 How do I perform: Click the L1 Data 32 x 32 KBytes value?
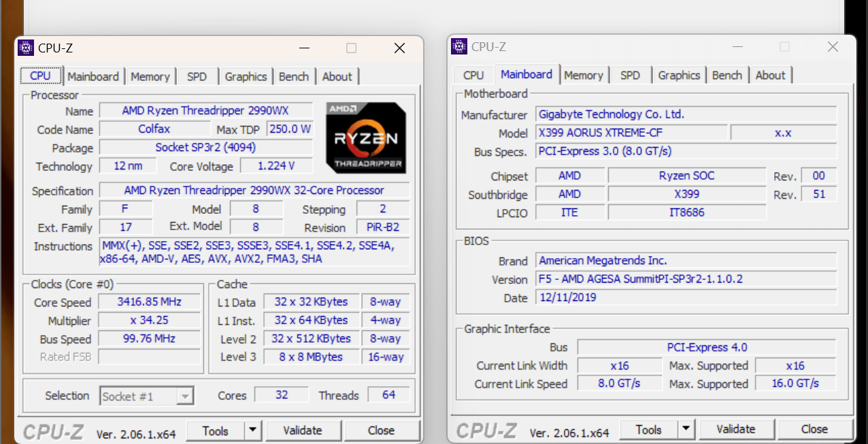tap(311, 302)
